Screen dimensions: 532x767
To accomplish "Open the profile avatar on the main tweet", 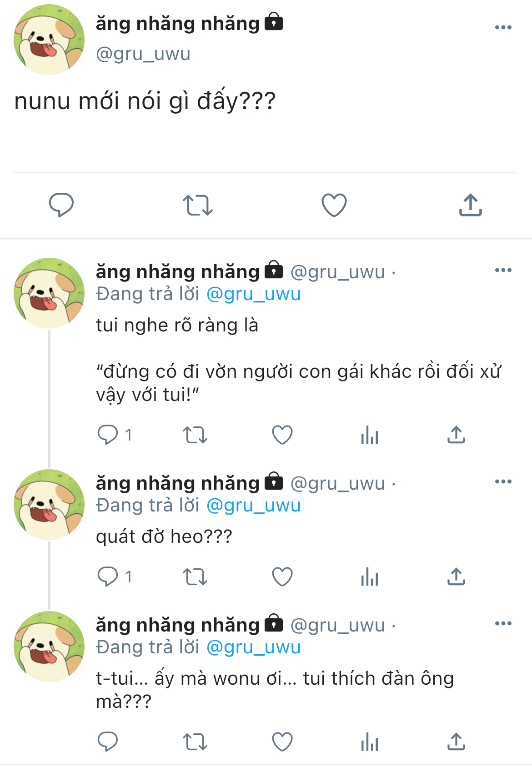I will (x=49, y=40).
